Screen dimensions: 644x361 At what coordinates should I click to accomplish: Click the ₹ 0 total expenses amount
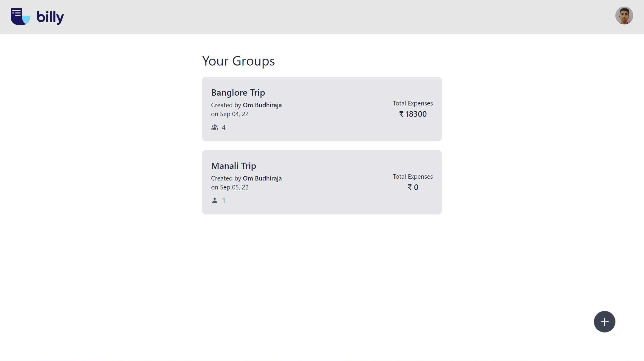(x=413, y=187)
